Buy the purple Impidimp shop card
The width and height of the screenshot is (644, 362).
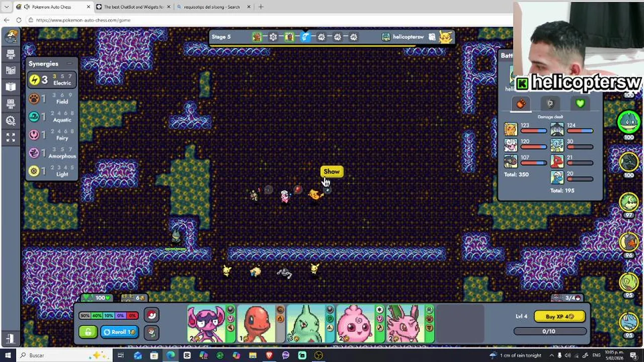pos(211,324)
